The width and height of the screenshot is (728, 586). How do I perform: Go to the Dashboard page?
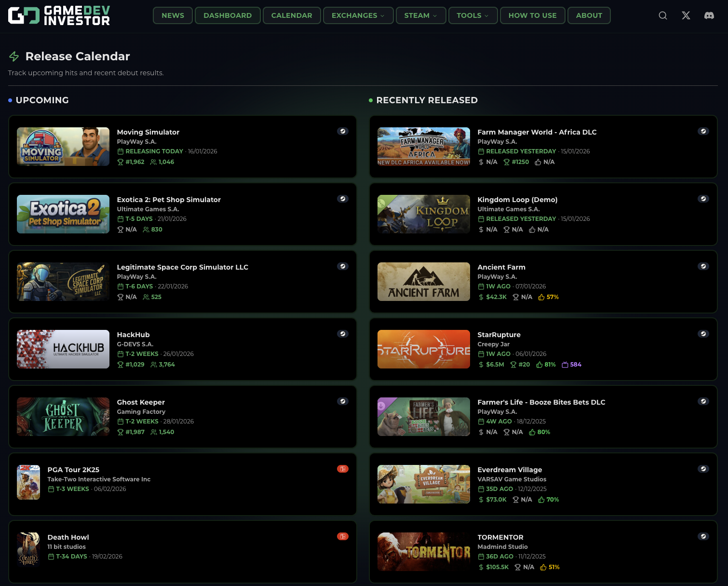click(x=228, y=15)
